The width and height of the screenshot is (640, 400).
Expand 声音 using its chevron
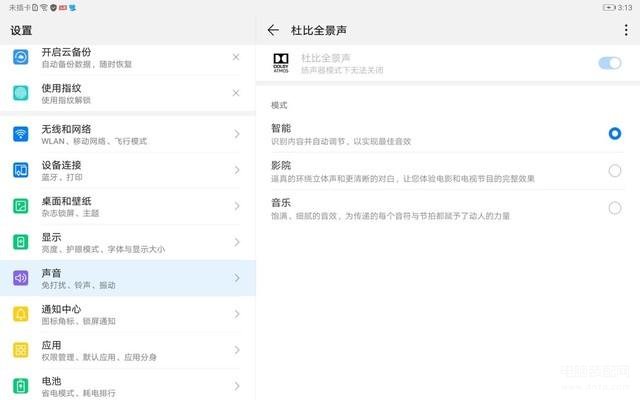[237, 278]
